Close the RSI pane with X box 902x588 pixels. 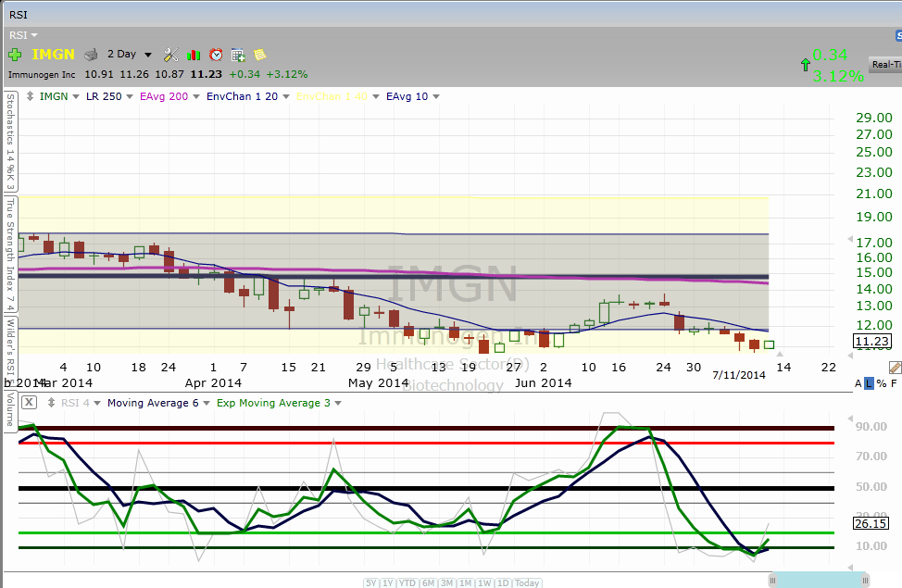(x=29, y=402)
